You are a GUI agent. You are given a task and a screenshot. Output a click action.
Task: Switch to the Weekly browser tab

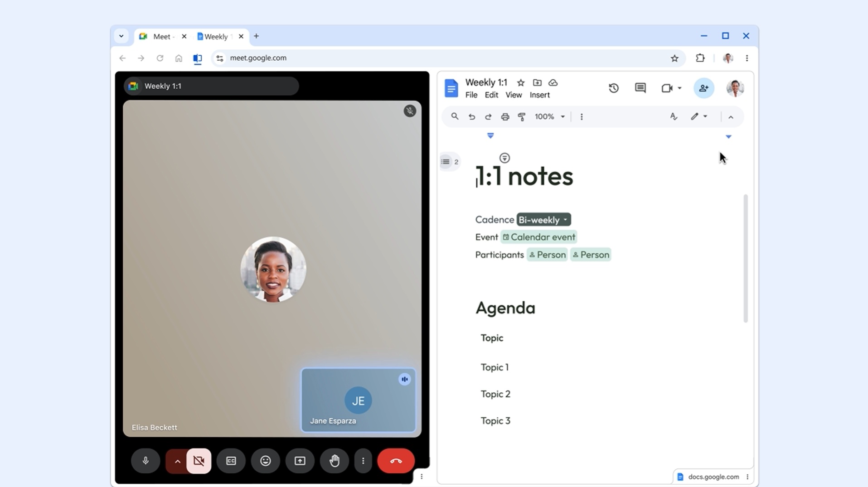click(216, 37)
